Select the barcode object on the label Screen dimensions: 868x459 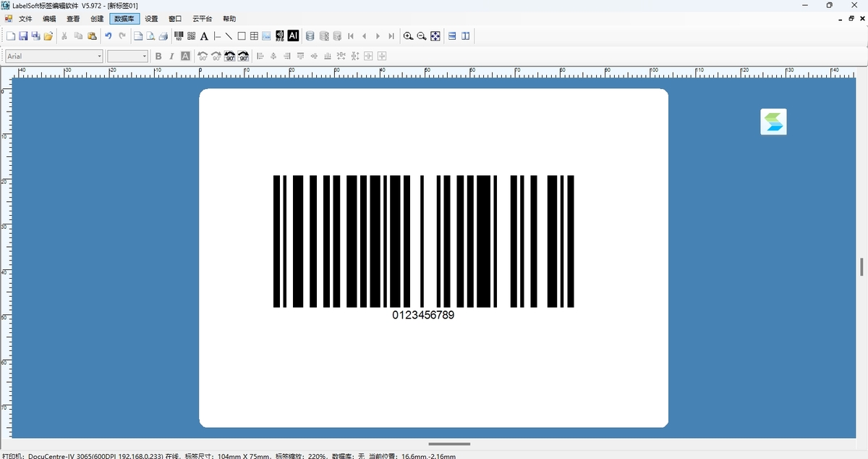(x=423, y=241)
